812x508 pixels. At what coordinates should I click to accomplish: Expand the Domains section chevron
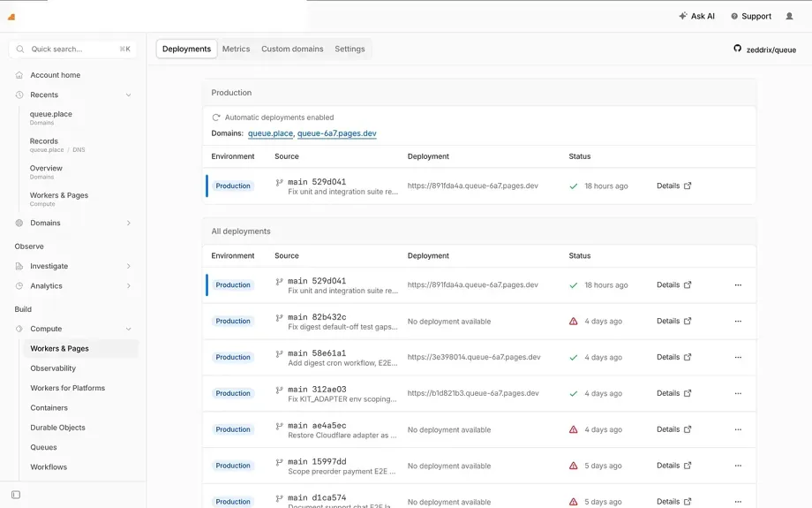[129, 223]
